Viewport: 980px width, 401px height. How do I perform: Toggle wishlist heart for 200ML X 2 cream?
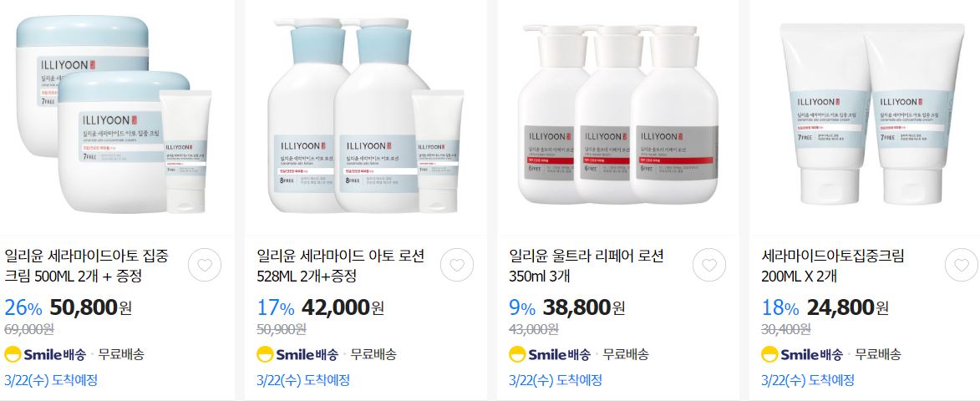point(962,265)
